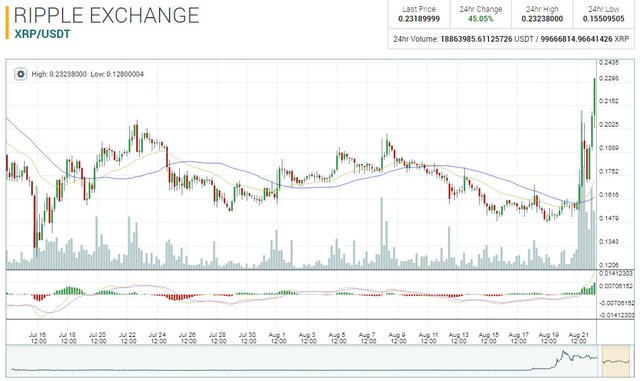
Task: Click the 0.1616 price axis label
Action: click(x=609, y=195)
